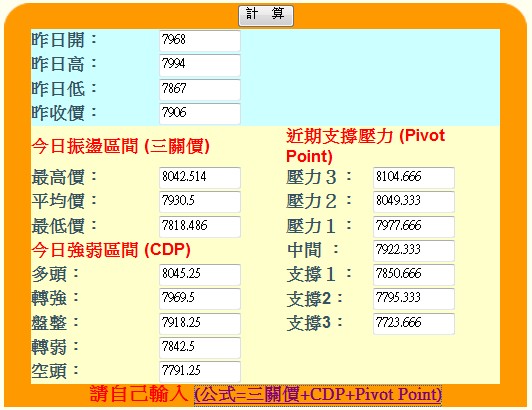This screenshot has height=410, width=532.
Task: Open the 公式=三關價+CDP+Pivot Point link
Action: click(x=318, y=395)
